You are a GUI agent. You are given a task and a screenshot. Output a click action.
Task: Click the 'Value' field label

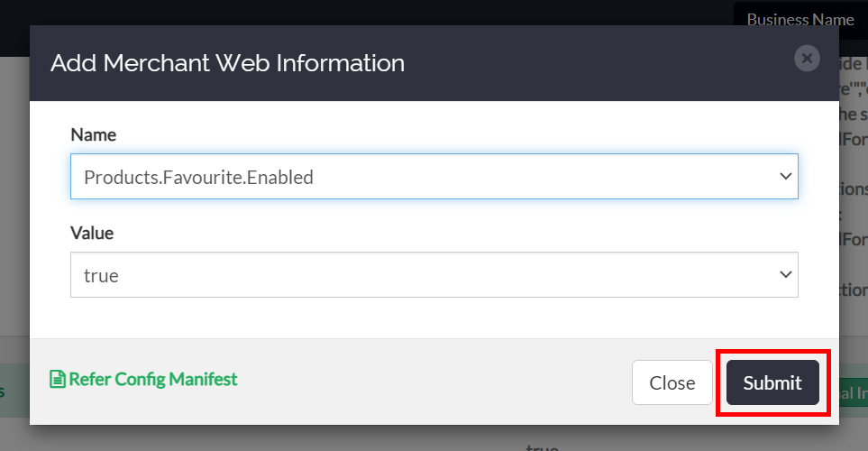[x=92, y=233]
